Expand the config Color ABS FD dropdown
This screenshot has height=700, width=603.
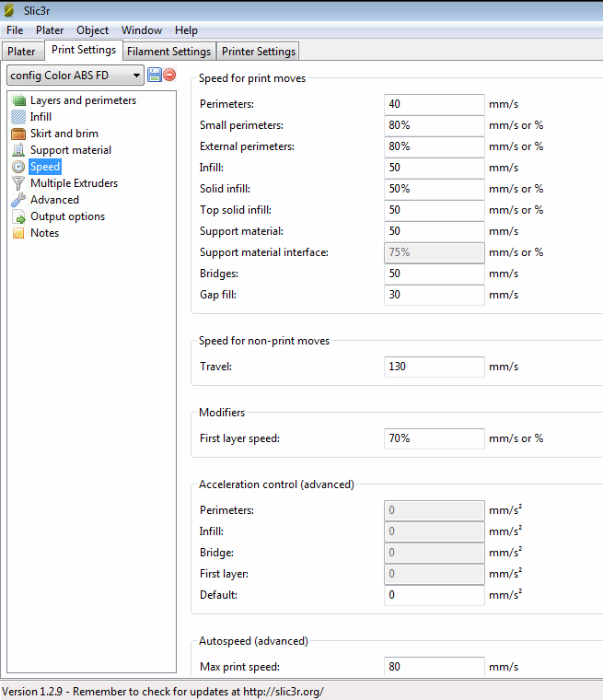[x=136, y=76]
